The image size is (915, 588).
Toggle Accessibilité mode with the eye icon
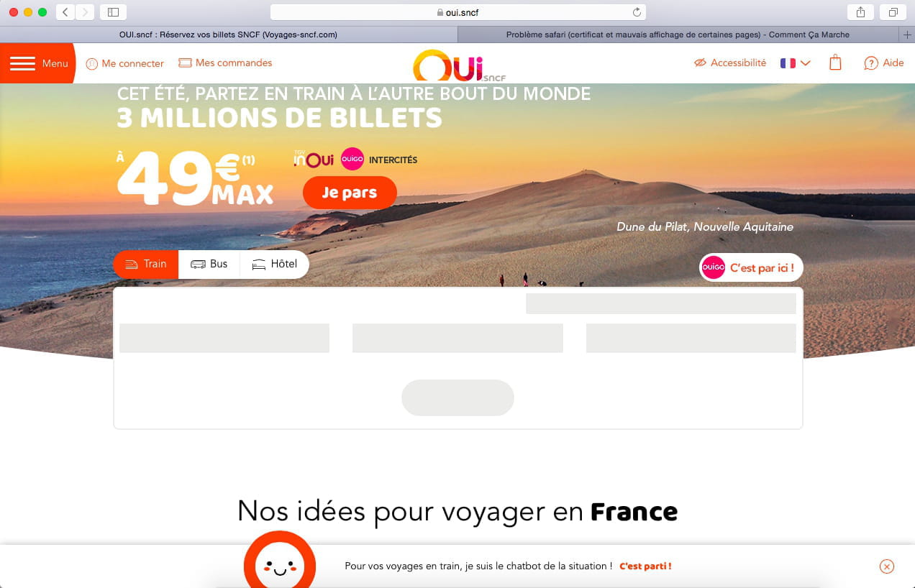click(x=700, y=63)
